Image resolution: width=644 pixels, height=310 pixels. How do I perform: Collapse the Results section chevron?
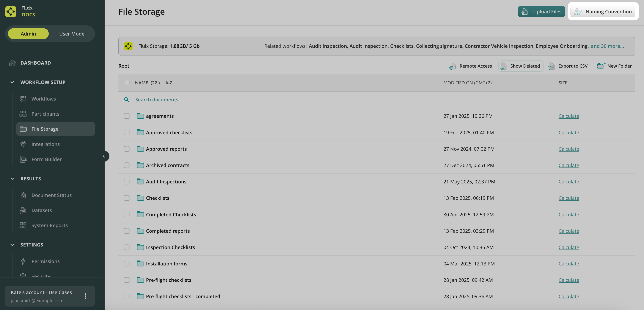[x=12, y=179]
